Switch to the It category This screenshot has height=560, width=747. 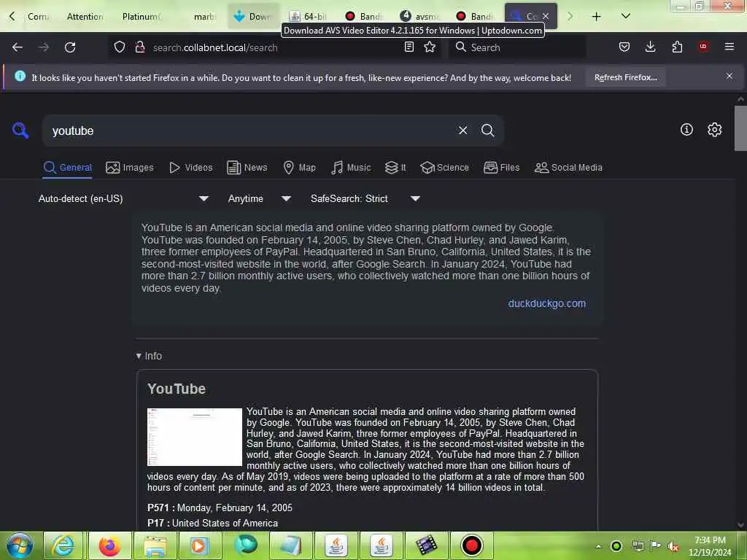(395, 168)
